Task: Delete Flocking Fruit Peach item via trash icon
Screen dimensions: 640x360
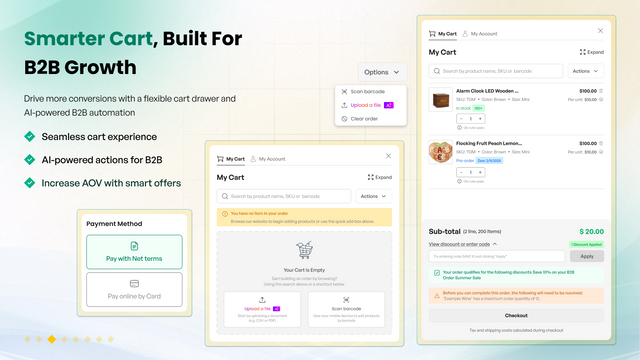Action: 601,143
